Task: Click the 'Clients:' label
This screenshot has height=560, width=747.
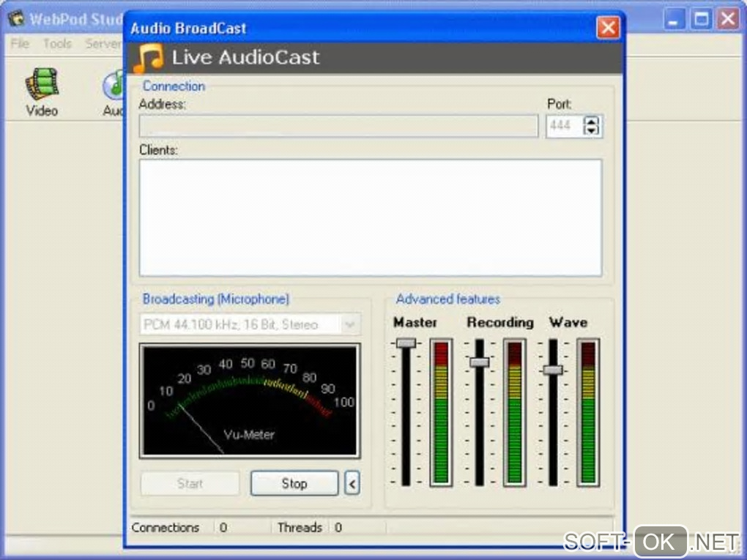Action: (159, 150)
